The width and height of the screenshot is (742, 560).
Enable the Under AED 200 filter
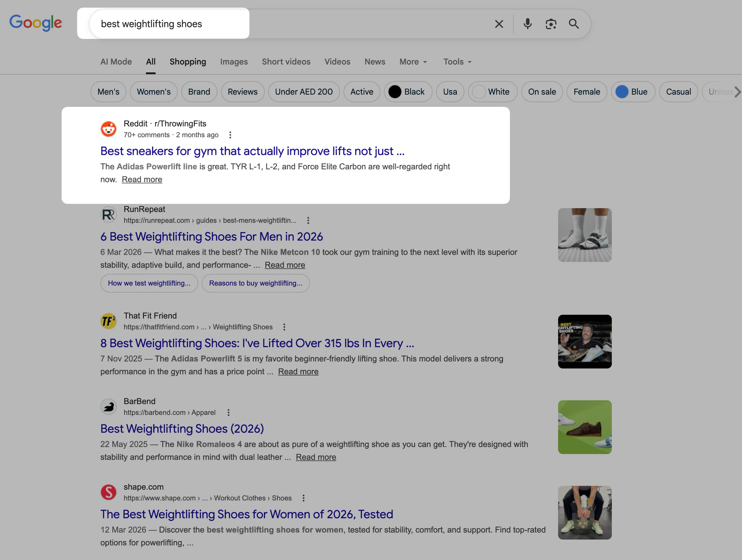304,92
